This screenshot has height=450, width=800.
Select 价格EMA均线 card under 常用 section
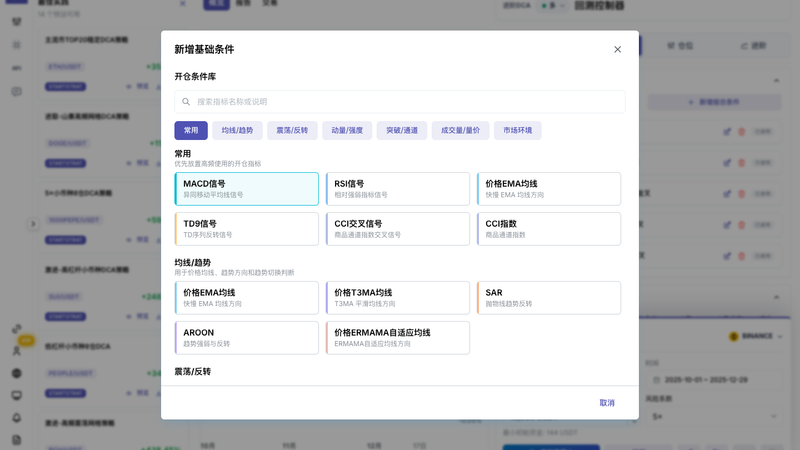548,189
